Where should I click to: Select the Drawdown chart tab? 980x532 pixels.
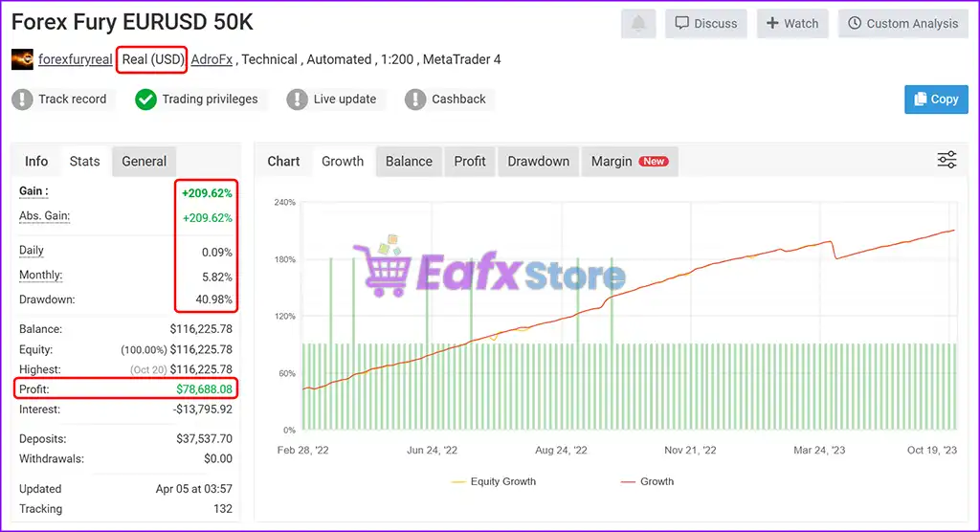click(x=538, y=161)
